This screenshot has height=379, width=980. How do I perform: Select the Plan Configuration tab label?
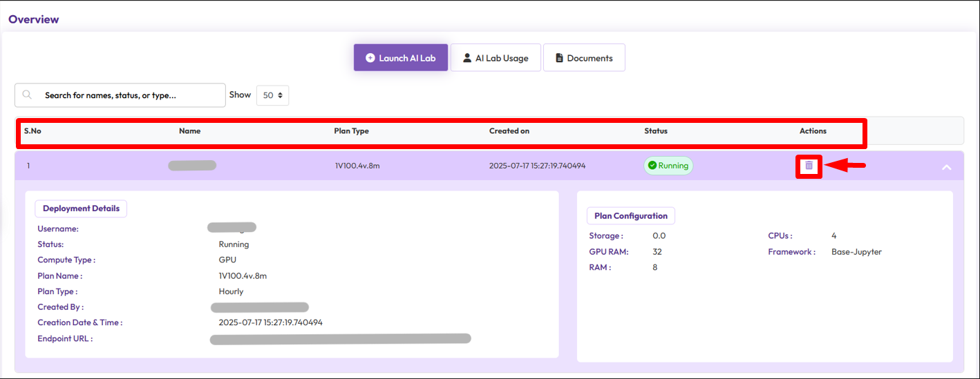click(630, 216)
